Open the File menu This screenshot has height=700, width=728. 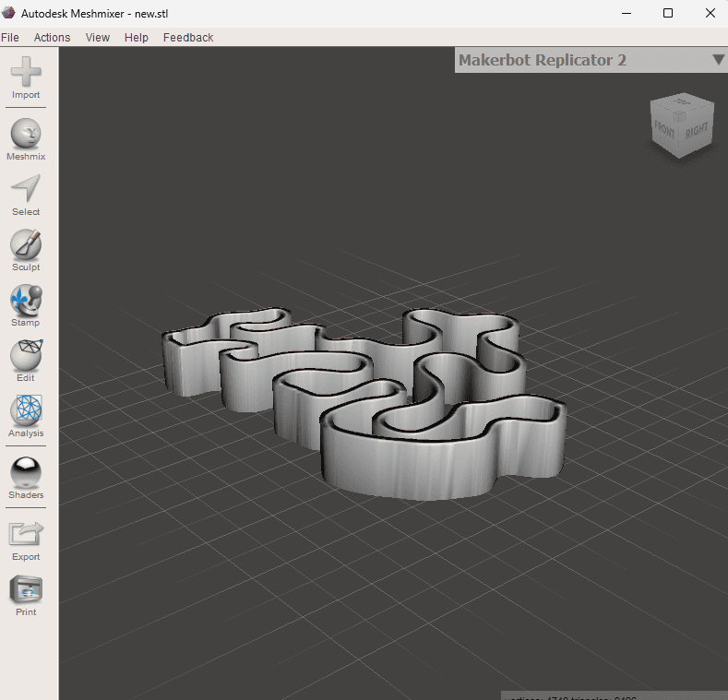point(10,38)
